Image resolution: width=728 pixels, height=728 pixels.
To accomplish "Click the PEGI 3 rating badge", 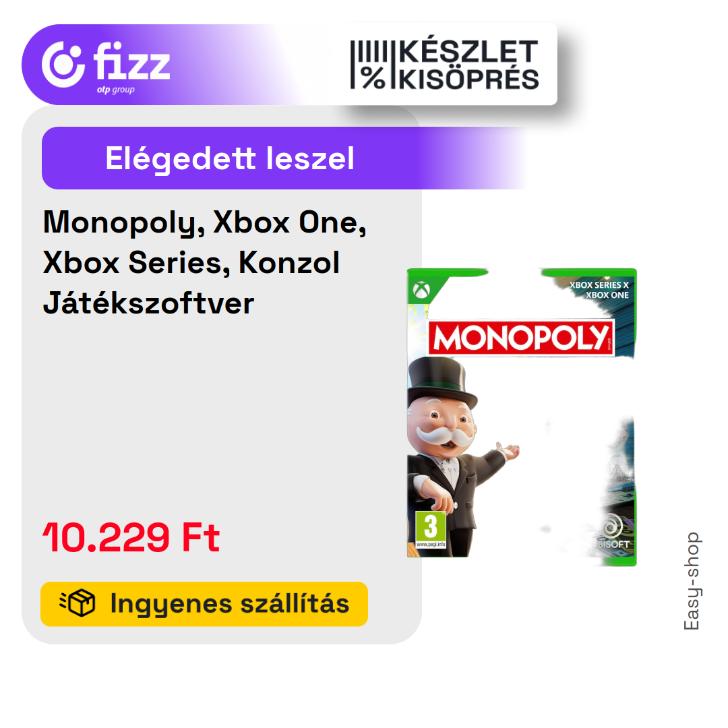I will [x=431, y=529].
